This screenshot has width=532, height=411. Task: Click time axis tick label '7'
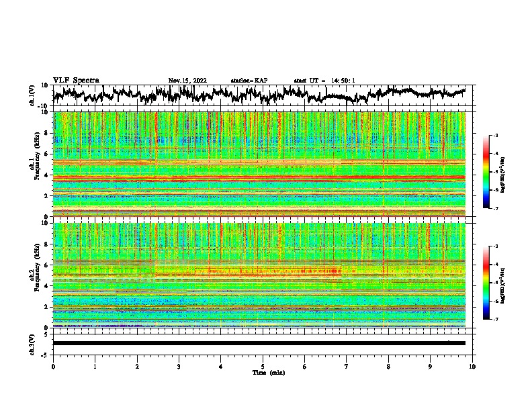click(347, 367)
